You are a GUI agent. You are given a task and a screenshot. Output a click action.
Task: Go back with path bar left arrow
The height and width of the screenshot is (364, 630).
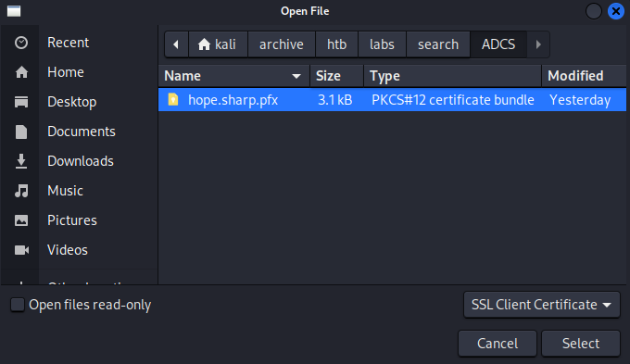click(x=176, y=44)
